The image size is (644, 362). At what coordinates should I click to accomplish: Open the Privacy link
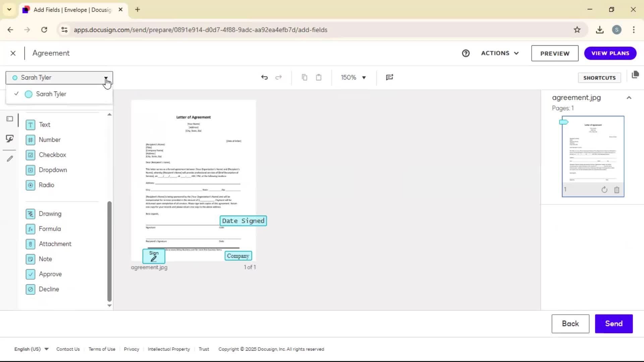click(131, 349)
